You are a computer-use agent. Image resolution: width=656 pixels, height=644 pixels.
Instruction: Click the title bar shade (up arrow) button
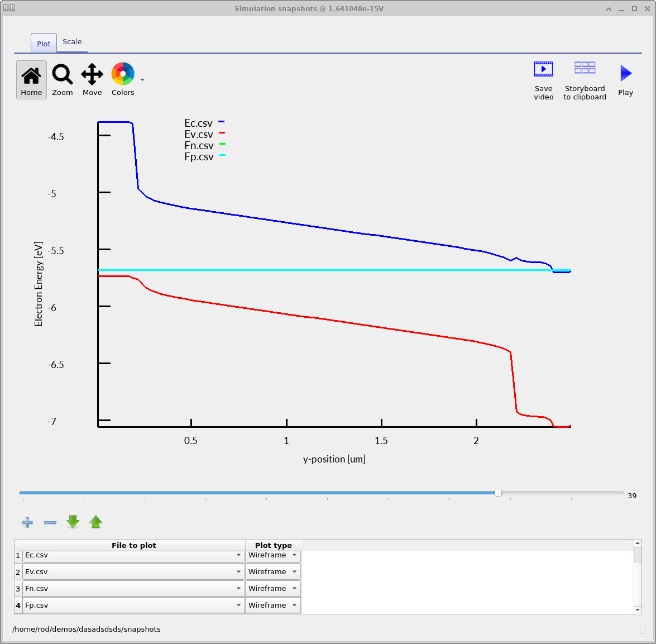pyautogui.click(x=609, y=9)
